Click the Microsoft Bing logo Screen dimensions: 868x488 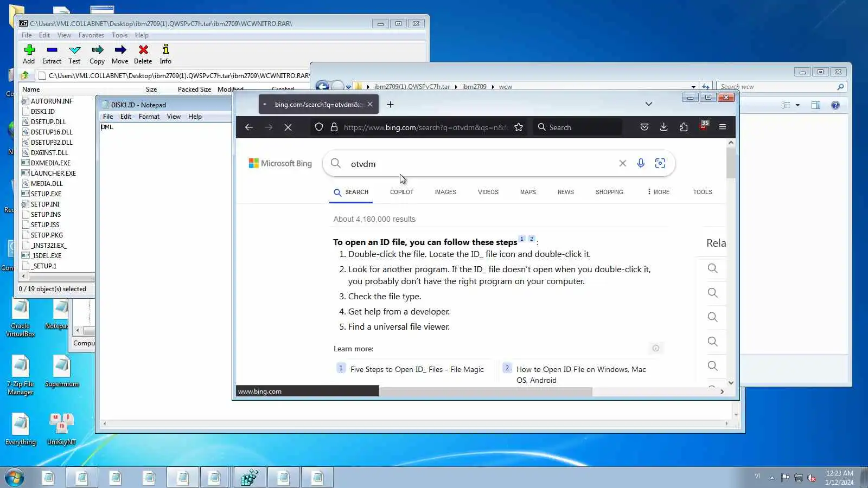280,163
